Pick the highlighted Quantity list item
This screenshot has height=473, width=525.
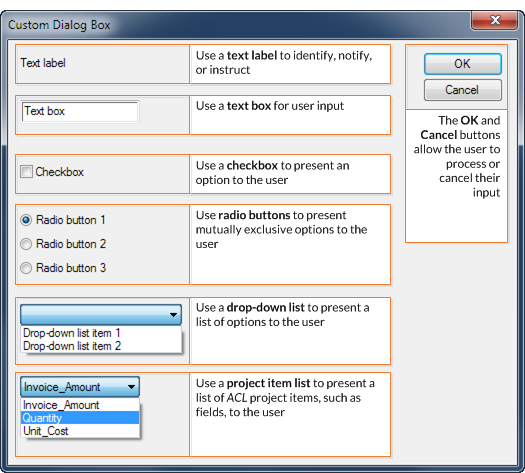tap(80, 418)
